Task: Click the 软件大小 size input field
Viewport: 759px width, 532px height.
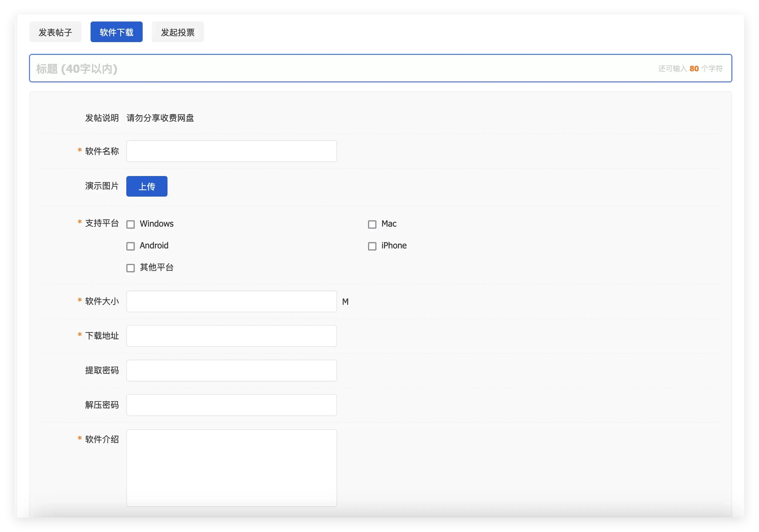Action: 231,301
